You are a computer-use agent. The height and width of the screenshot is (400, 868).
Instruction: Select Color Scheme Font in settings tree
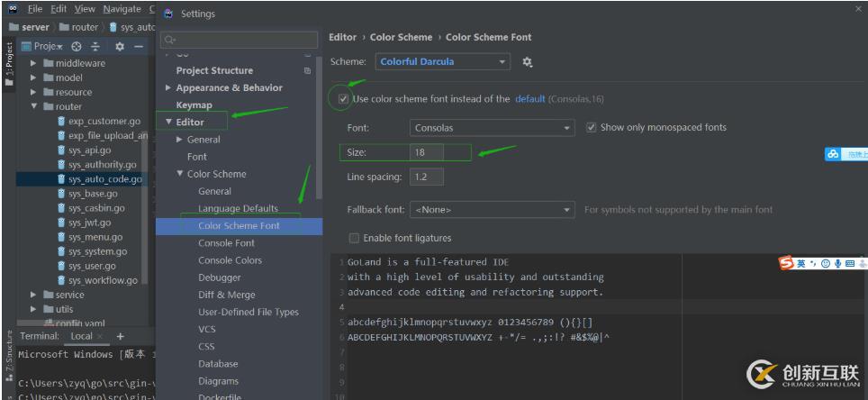pyautogui.click(x=239, y=226)
